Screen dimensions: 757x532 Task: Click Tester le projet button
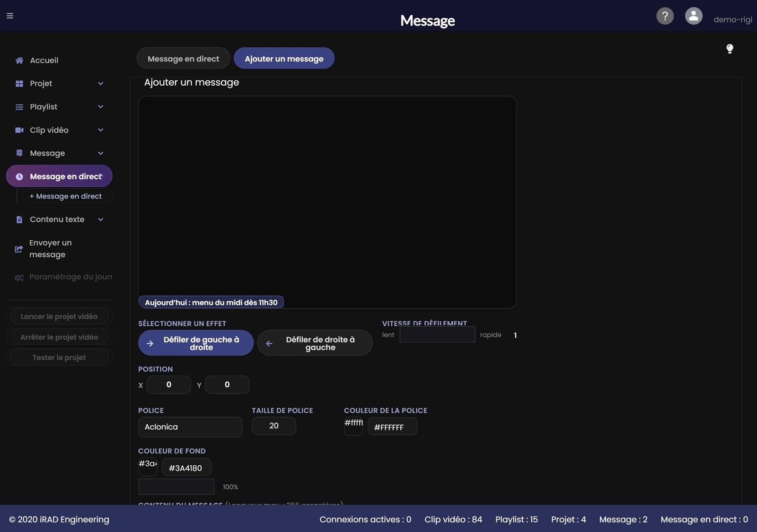(59, 358)
